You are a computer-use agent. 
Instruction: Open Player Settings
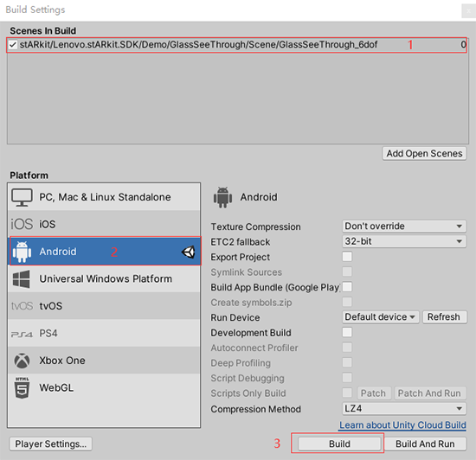pyautogui.click(x=51, y=444)
